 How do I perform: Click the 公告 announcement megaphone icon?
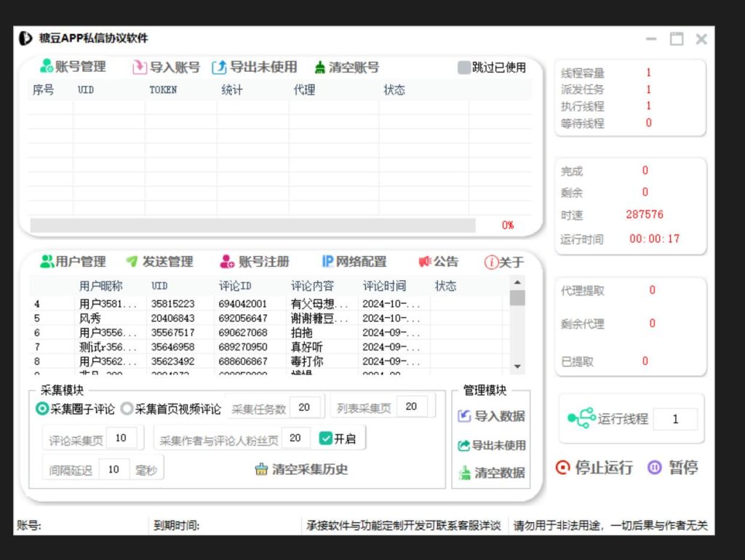425,262
